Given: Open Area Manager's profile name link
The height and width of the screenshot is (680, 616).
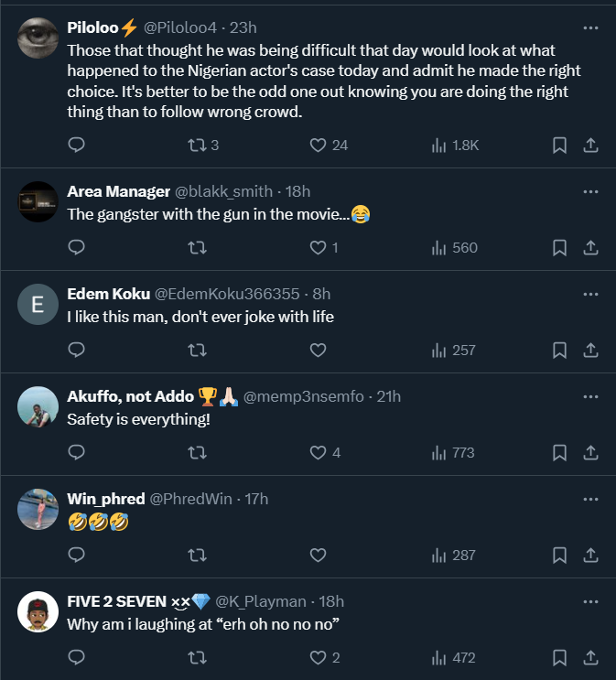Looking at the screenshot, I should 118,191.
